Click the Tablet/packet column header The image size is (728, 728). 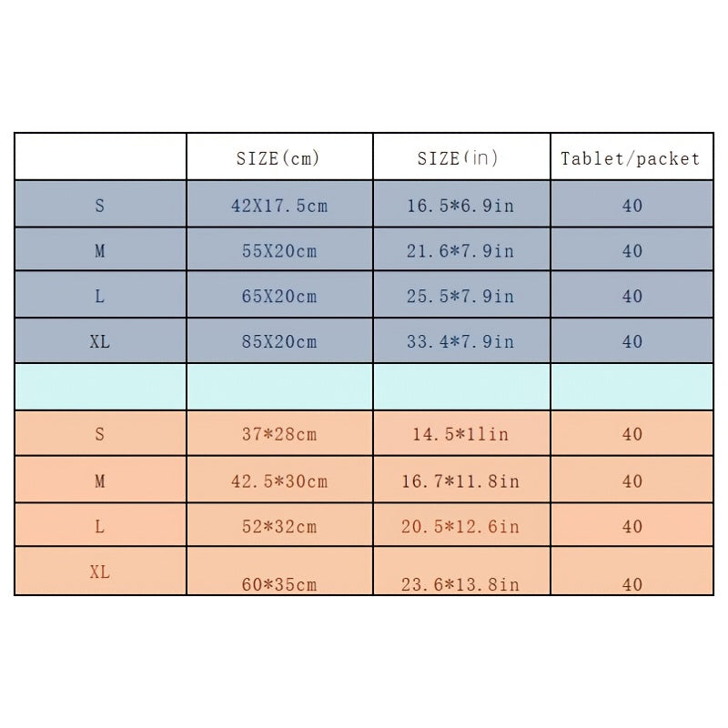click(631, 159)
